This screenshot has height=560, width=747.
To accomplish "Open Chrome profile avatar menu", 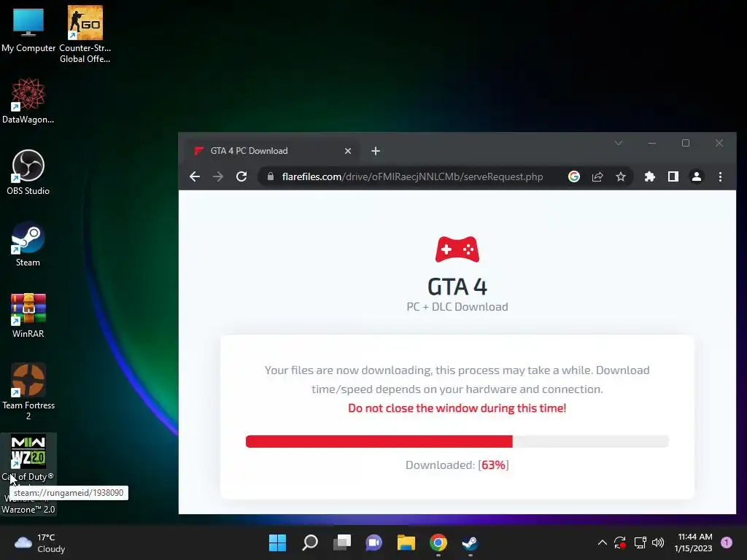I will tap(696, 176).
